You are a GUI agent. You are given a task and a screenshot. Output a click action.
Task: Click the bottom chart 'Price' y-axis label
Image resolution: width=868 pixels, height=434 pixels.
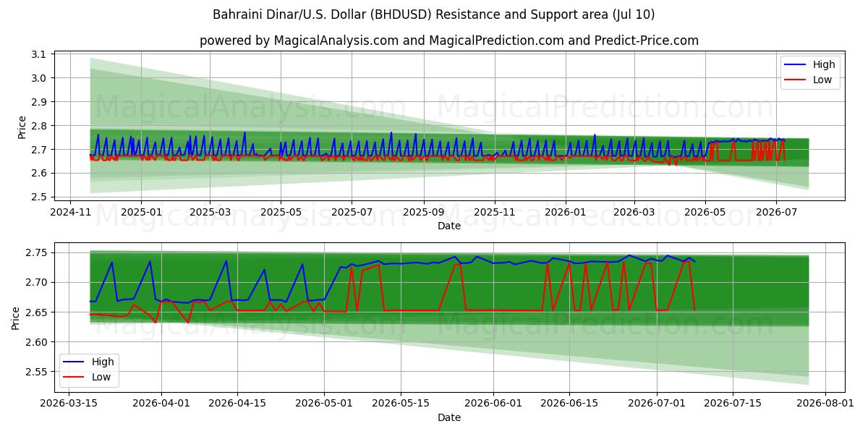(x=16, y=318)
